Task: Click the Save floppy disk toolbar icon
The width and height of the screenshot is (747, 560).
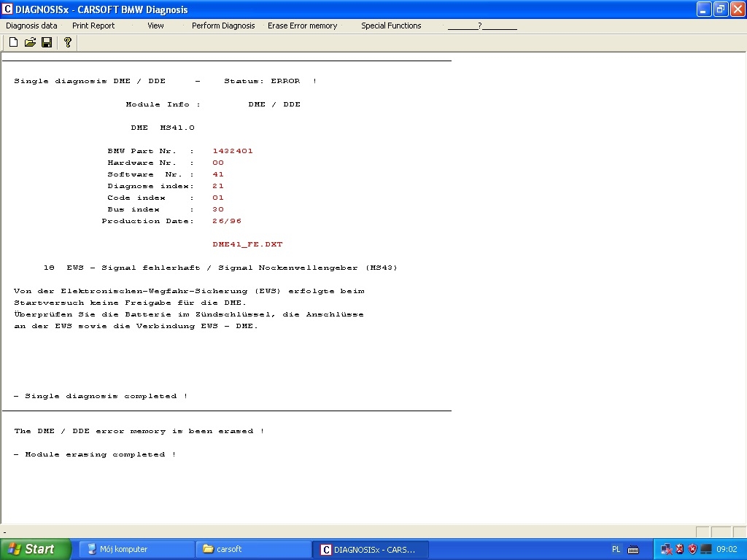Action: [47, 42]
